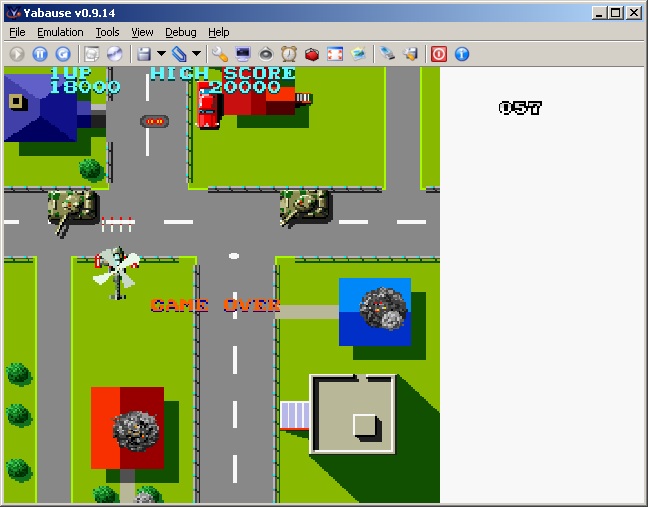Take a screenshot with the picture icon
Image resolution: width=648 pixels, height=507 pixels.
pos(358,54)
